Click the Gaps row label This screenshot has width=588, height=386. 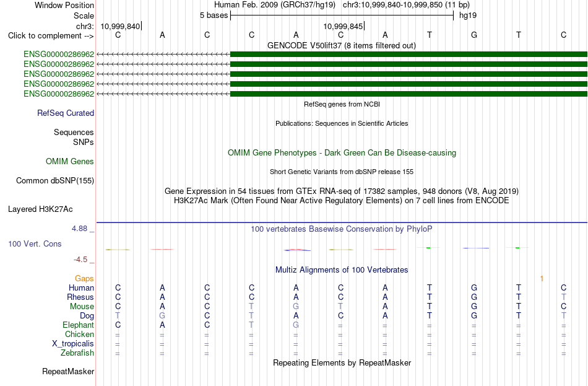tap(84, 279)
